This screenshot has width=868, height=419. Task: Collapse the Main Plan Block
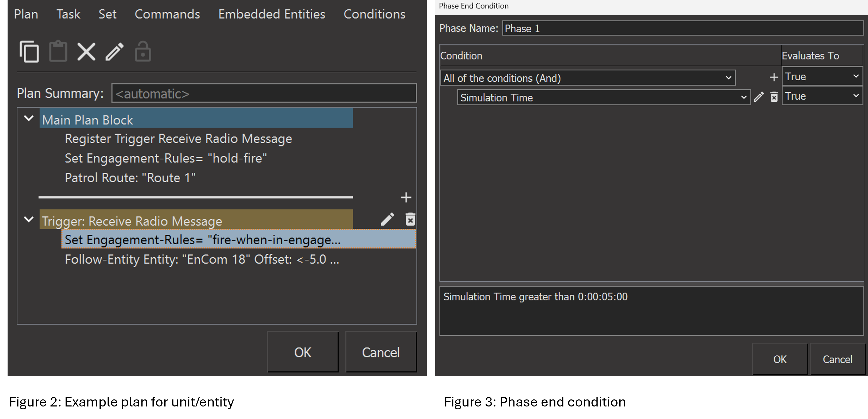[29, 118]
